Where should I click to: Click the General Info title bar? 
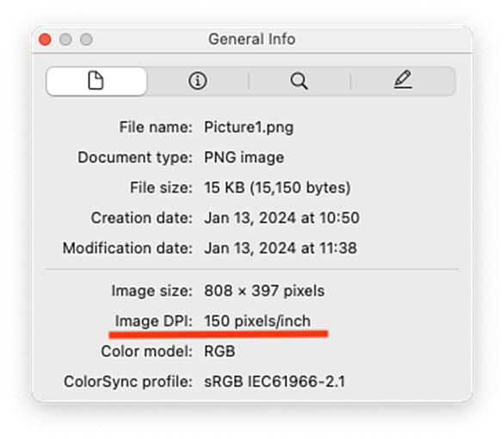coord(252,40)
